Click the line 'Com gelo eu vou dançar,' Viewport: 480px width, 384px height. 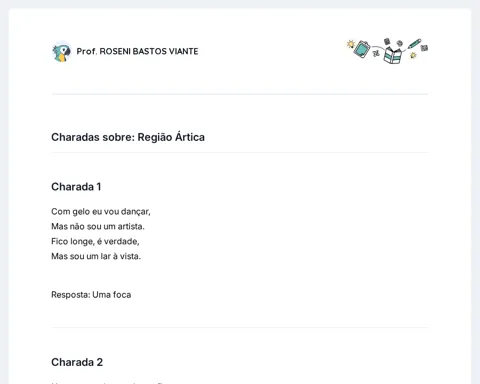tap(101, 212)
